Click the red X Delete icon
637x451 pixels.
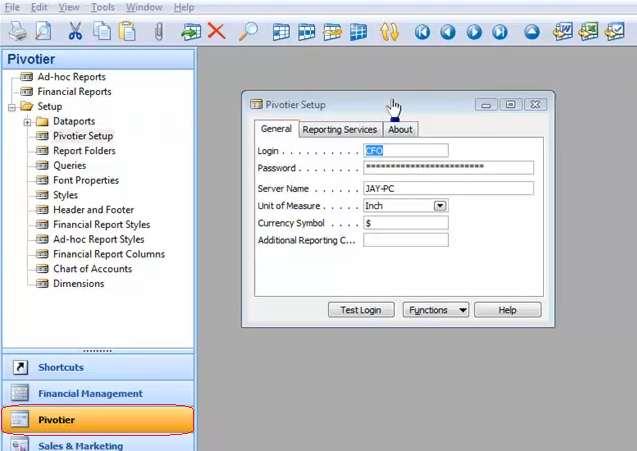click(217, 31)
